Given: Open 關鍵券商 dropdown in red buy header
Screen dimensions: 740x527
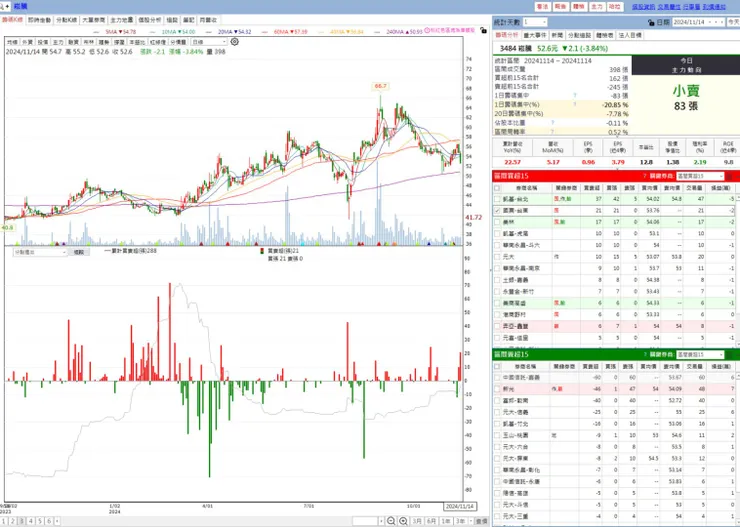Looking at the screenshot, I should 700,176.
